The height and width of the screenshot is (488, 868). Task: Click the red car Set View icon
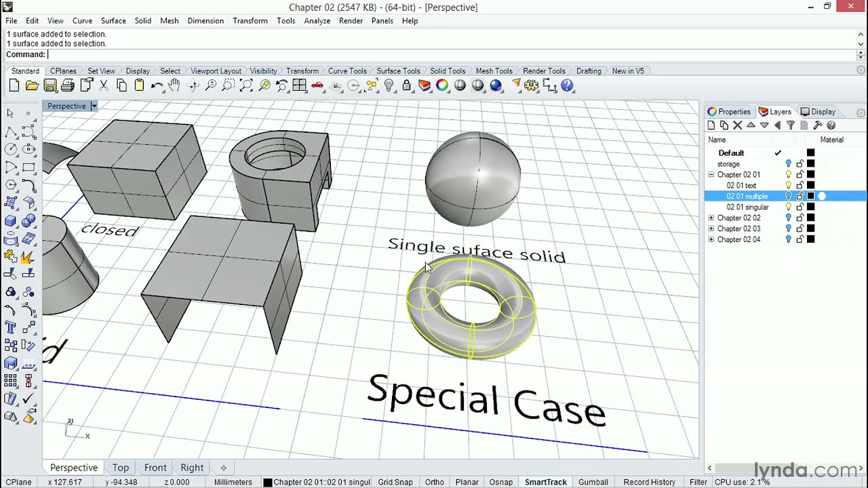317,85
